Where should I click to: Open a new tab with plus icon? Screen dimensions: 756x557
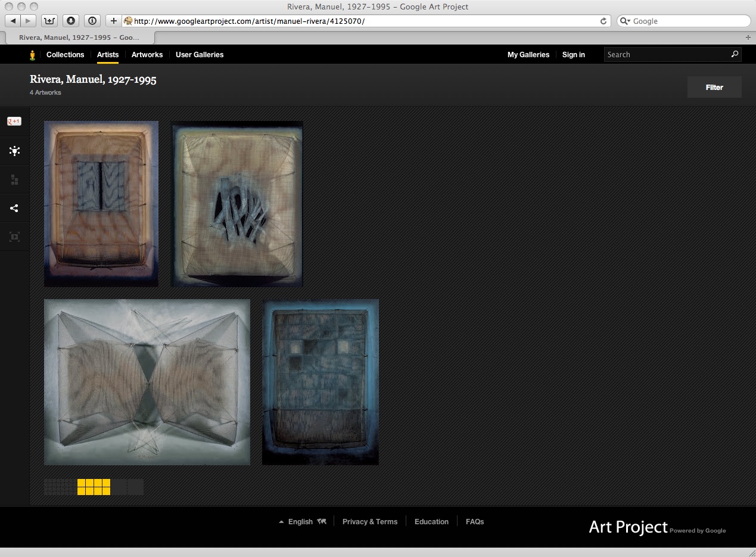748,37
